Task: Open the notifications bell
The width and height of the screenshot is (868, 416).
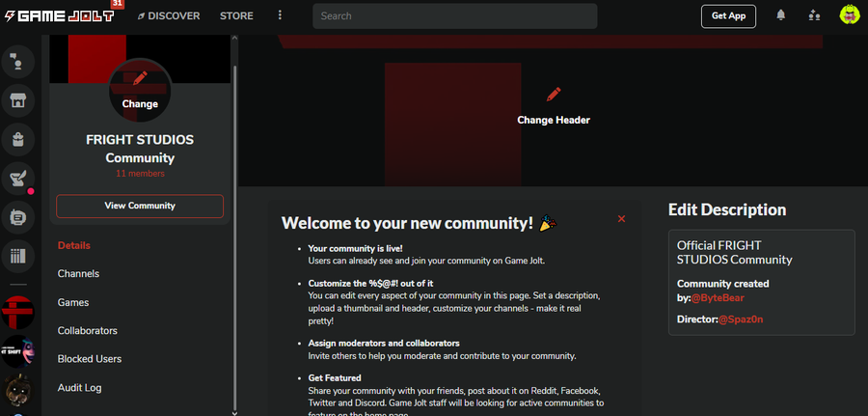Action: click(780, 15)
